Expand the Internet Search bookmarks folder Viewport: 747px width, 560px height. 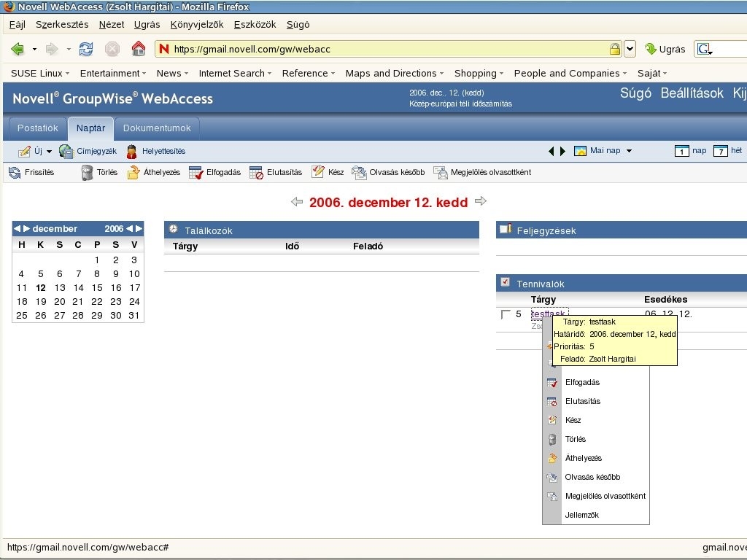point(235,74)
